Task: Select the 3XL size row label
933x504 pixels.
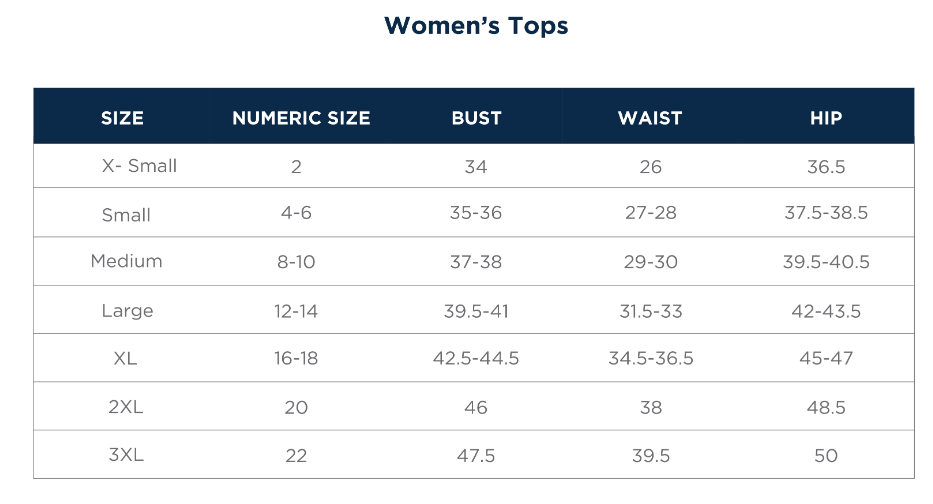Action: click(126, 455)
